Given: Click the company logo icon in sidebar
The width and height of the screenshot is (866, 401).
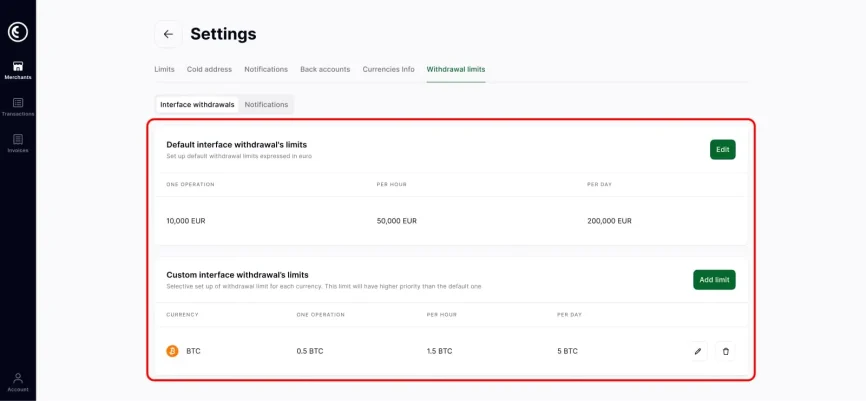Looking at the screenshot, I should click(x=18, y=32).
